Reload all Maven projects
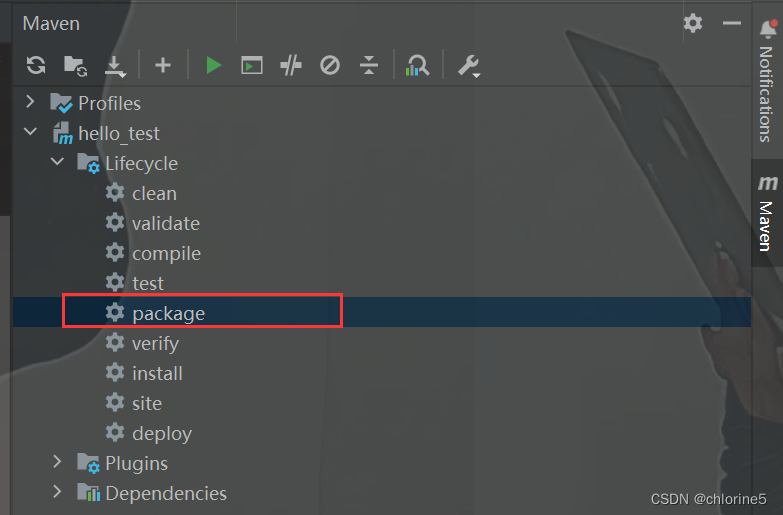This screenshot has height=515, width=783. [x=36, y=65]
